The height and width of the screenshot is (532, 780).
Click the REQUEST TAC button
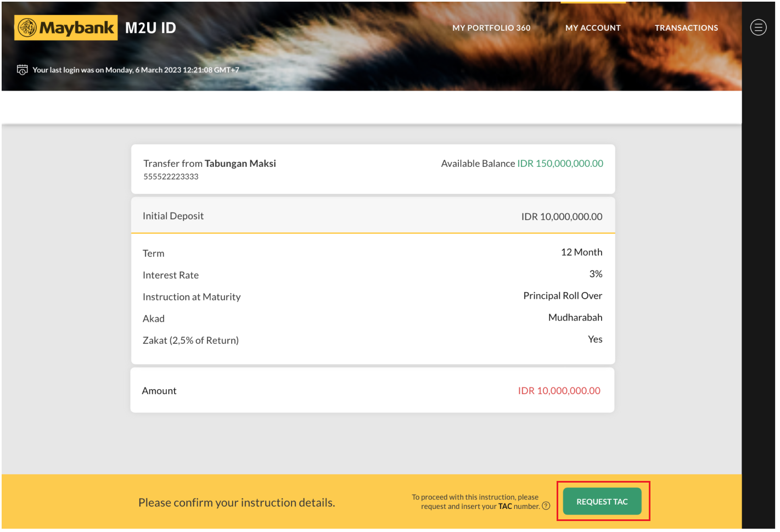(602, 502)
